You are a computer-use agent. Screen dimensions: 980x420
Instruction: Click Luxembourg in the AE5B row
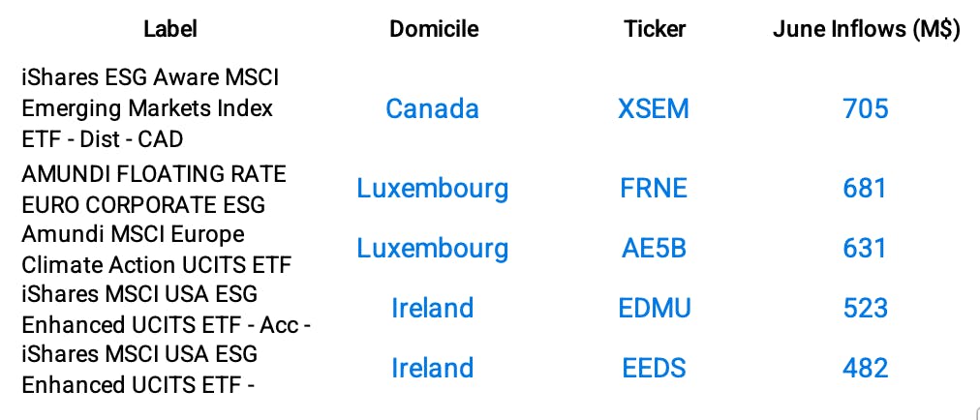point(432,248)
